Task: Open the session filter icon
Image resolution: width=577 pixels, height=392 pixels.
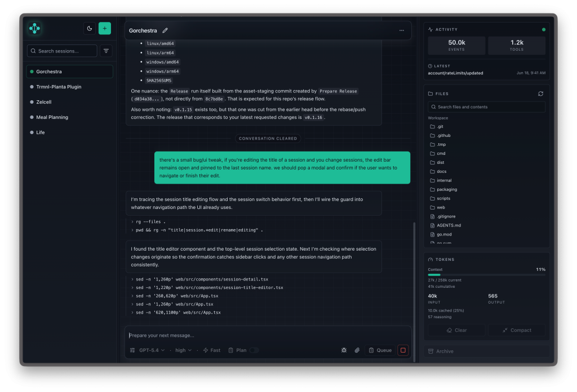Action: point(106,51)
